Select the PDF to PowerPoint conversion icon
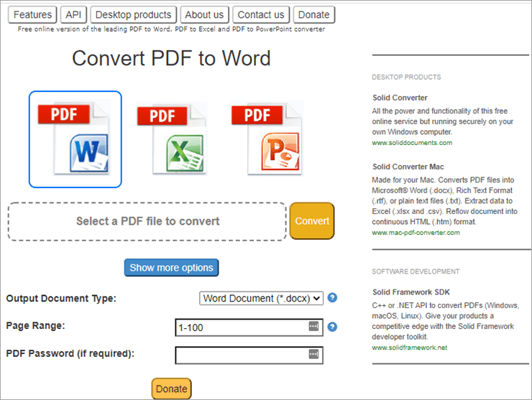This screenshot has height=400, width=532. point(266,138)
